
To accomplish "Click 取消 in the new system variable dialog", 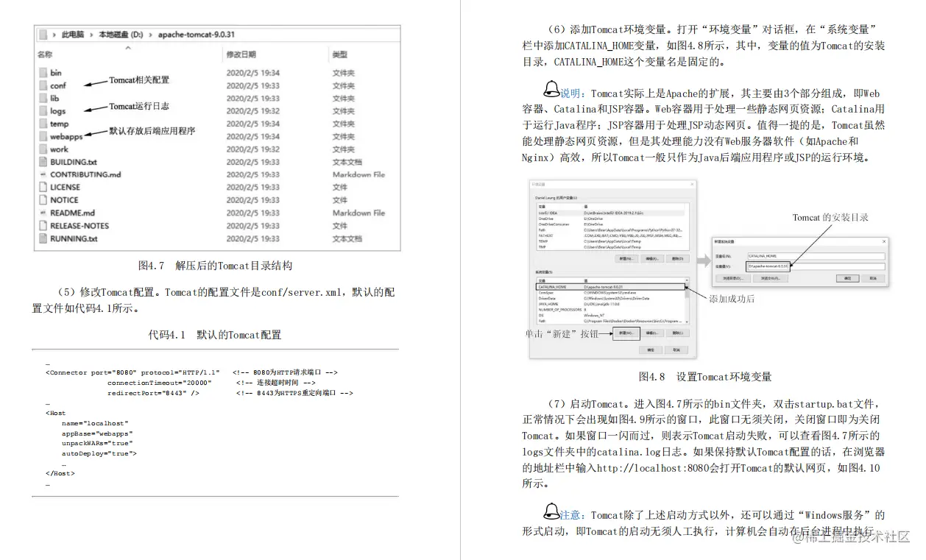I will click(x=873, y=278).
